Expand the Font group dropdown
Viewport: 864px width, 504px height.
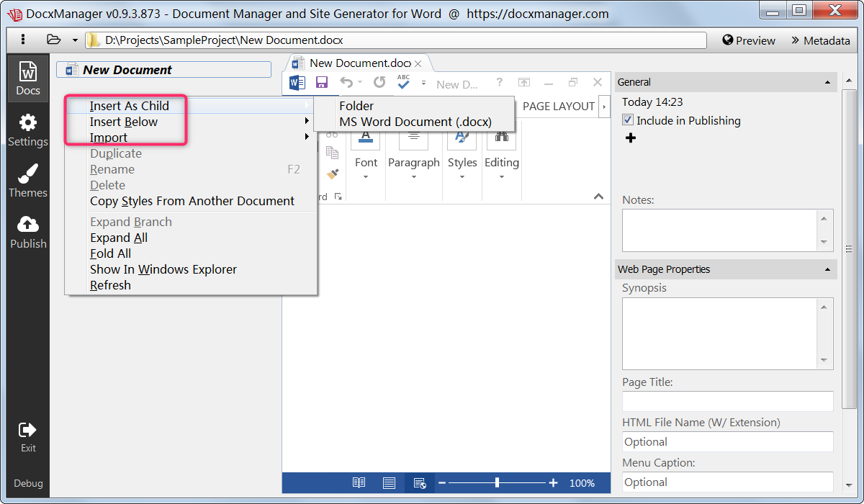(366, 177)
